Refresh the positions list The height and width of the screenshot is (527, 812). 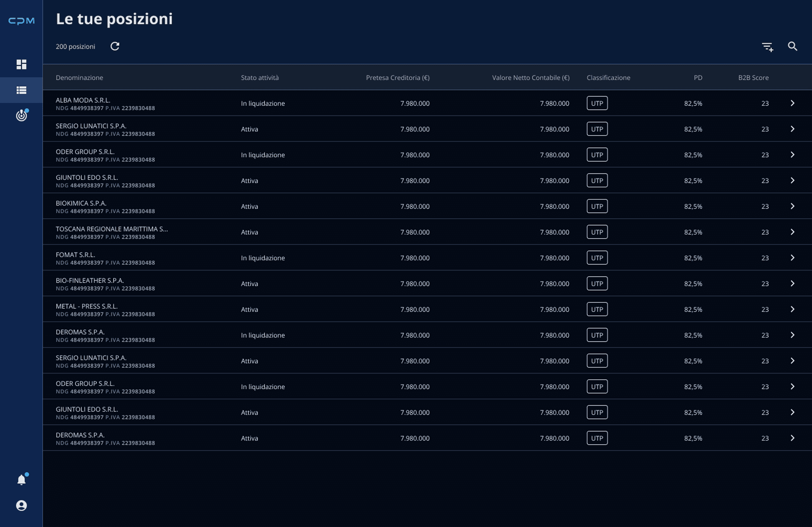114,46
